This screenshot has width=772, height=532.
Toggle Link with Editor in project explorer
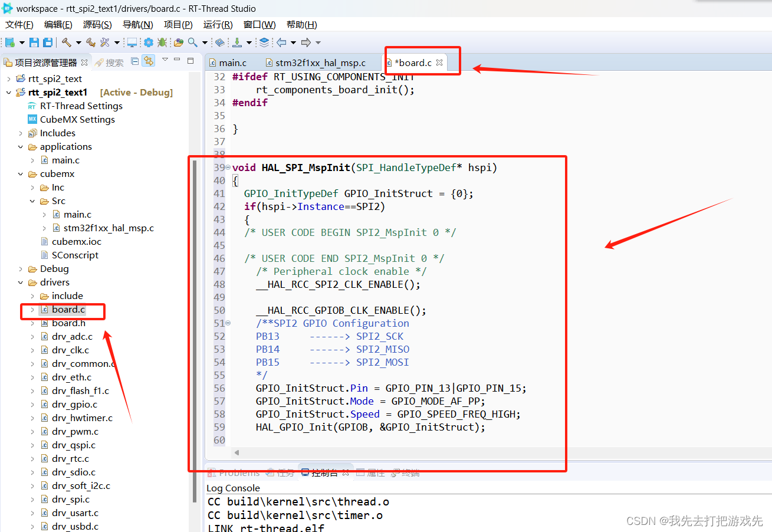(x=149, y=61)
